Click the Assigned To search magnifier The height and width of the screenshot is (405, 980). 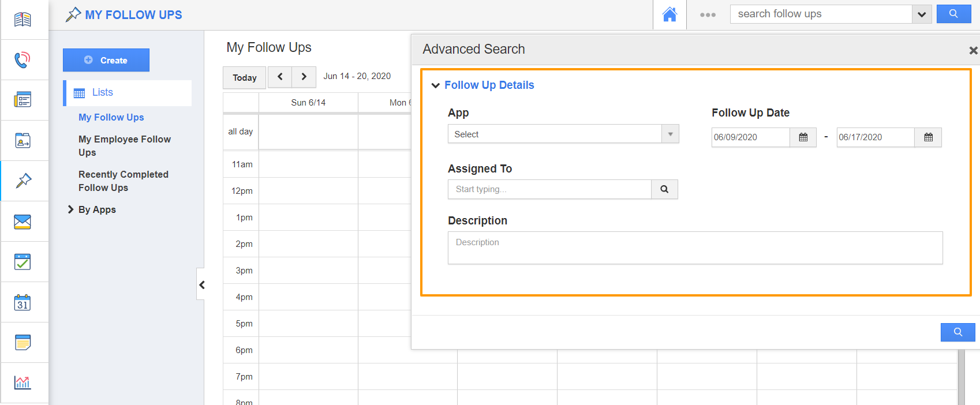pos(664,189)
